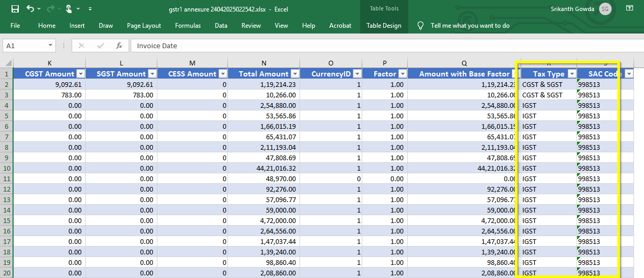Screen dimensions: 644x278
Task: Click the SG account avatar
Action: tap(605, 9)
